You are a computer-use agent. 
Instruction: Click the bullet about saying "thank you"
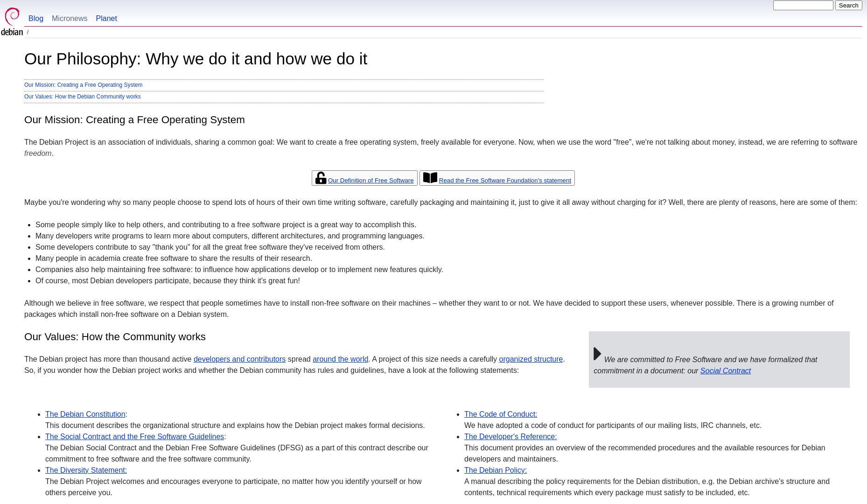210,247
